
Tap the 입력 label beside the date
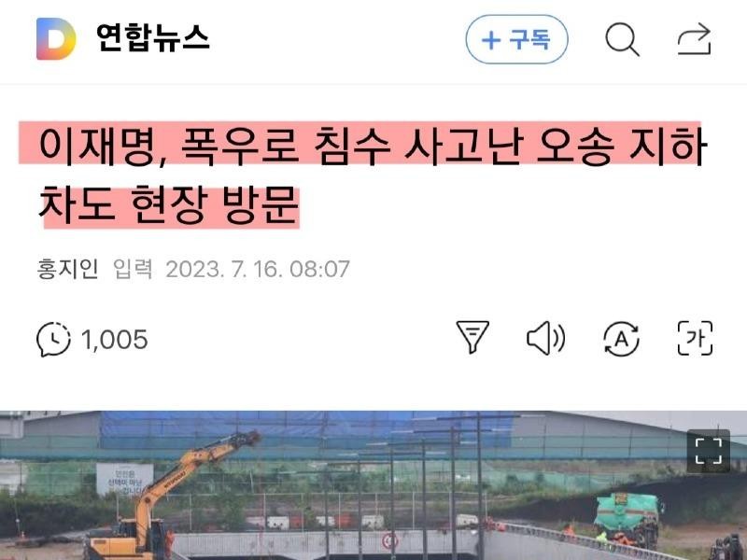tap(133, 269)
